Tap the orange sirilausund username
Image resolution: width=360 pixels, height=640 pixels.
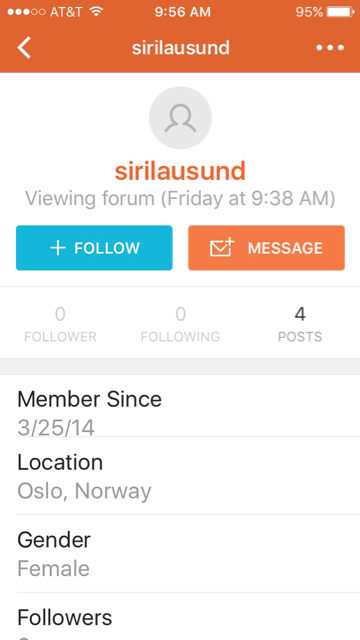click(x=180, y=171)
